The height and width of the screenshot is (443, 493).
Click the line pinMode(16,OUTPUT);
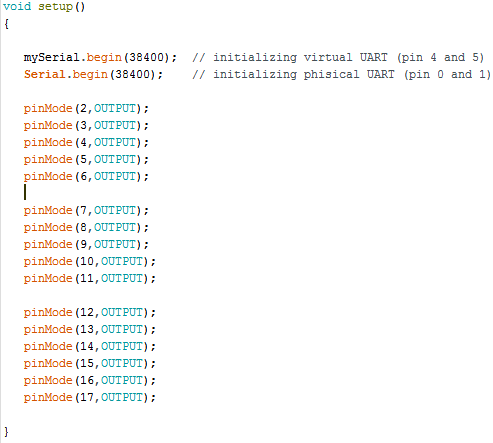point(90,380)
